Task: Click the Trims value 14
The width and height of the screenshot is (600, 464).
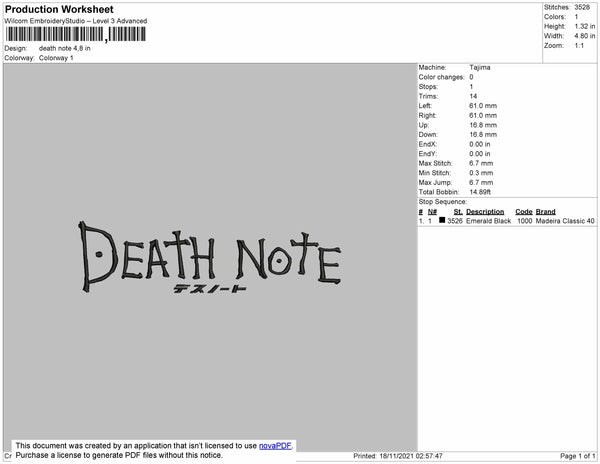Action: point(473,96)
